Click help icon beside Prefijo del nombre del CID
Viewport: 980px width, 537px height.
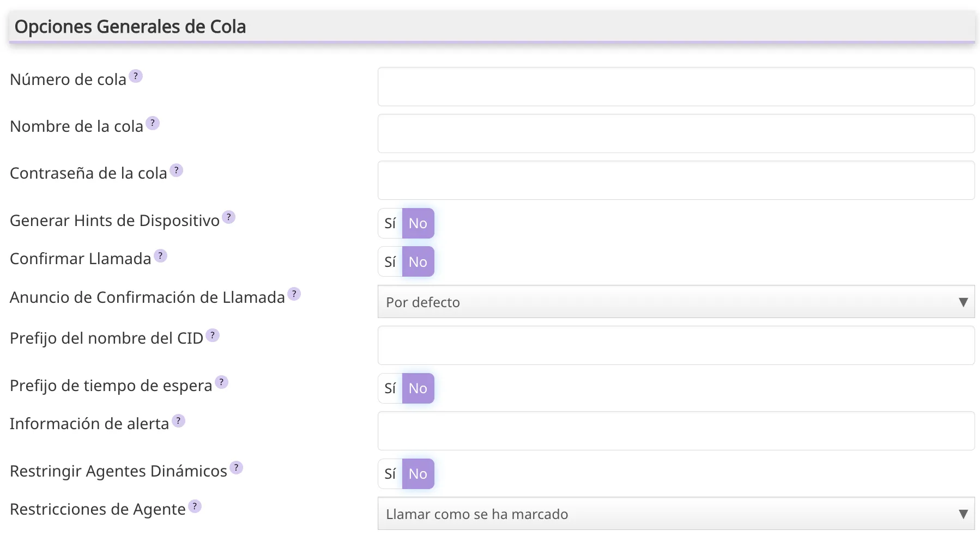[213, 335]
